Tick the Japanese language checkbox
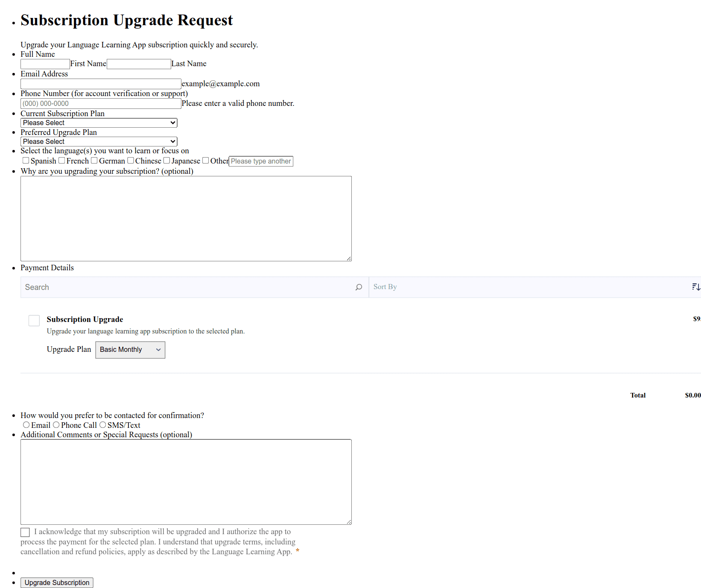Image resolution: width=701 pixels, height=588 pixels. (x=167, y=161)
